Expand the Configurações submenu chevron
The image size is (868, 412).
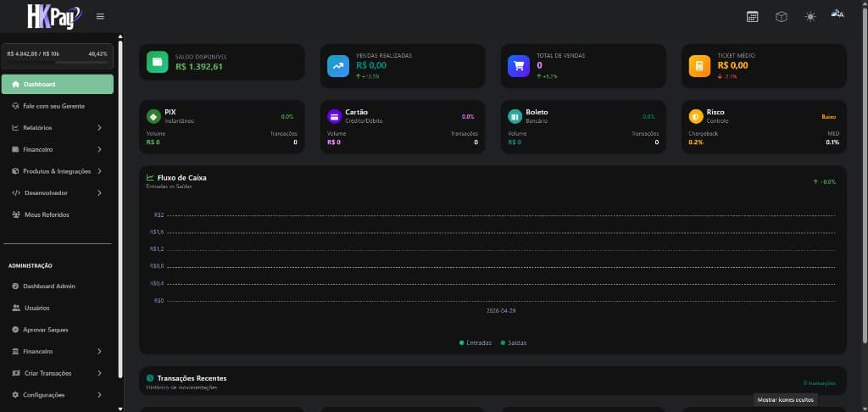99,395
